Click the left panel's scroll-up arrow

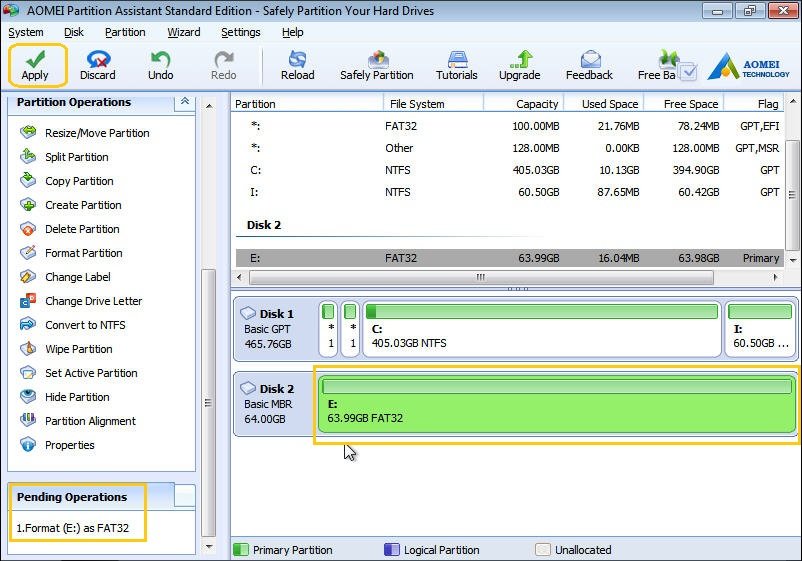click(x=209, y=106)
